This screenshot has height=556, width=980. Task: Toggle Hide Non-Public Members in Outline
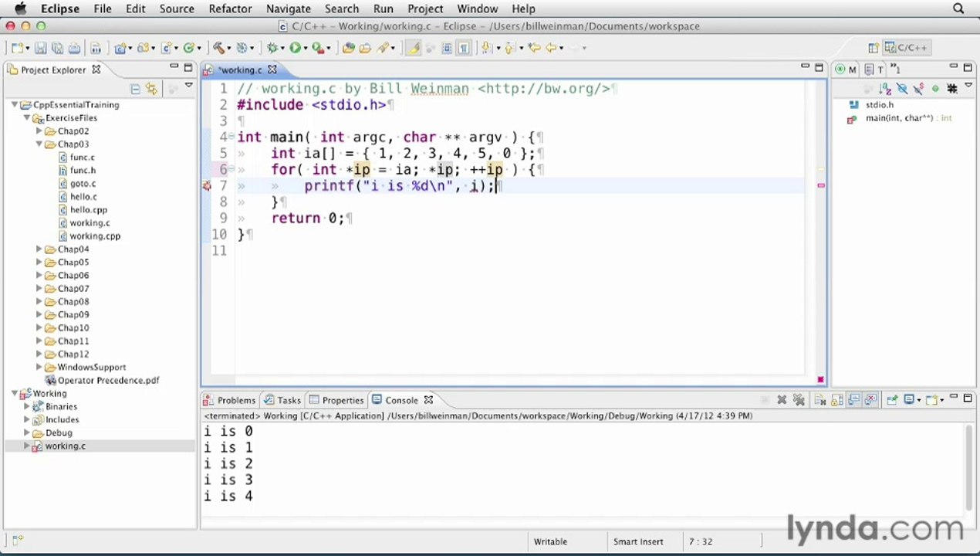[936, 89]
